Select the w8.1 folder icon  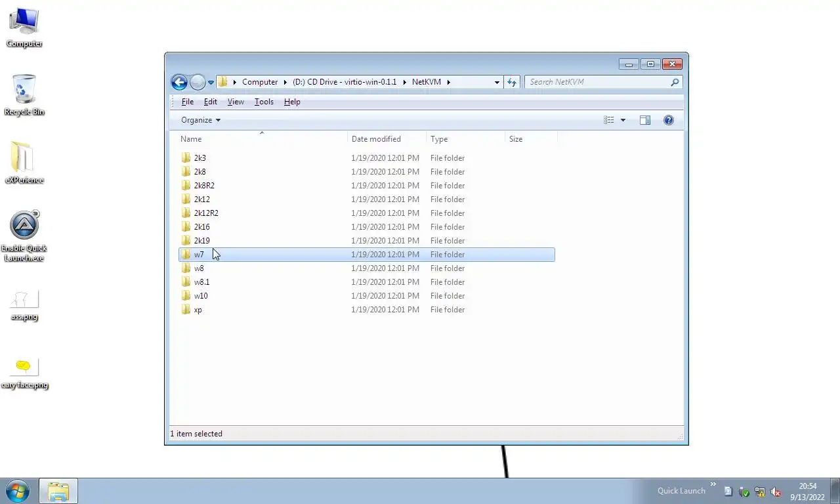[186, 282]
